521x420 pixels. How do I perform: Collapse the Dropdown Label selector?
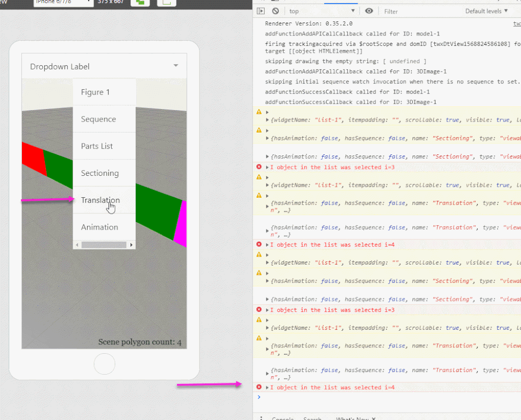click(176, 66)
